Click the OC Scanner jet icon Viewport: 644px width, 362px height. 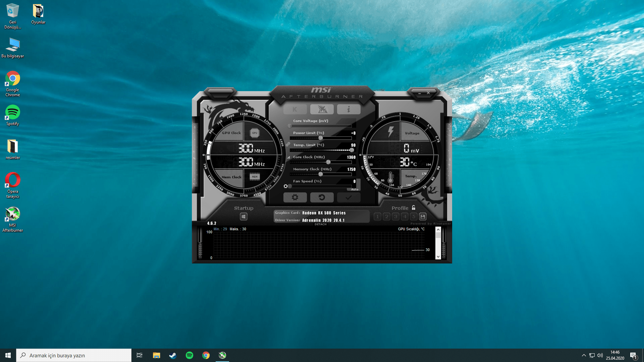pos(322,109)
